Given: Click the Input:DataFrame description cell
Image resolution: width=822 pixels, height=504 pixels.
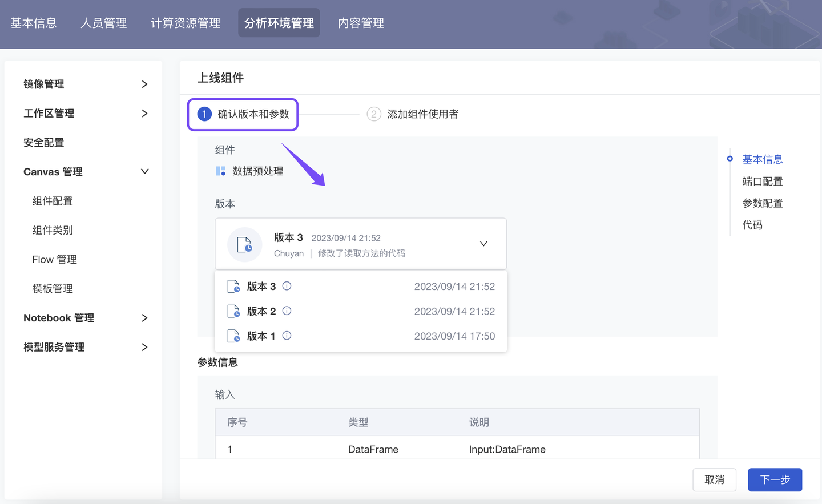Looking at the screenshot, I should pos(507,450).
